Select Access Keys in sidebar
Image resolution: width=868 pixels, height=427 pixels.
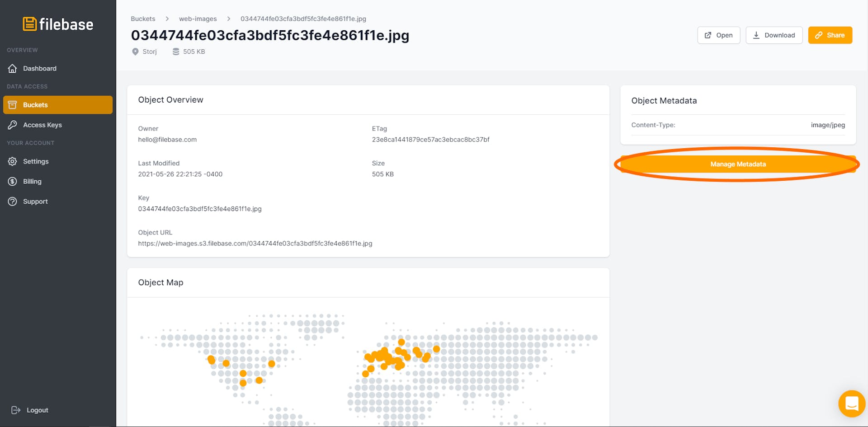(x=42, y=125)
